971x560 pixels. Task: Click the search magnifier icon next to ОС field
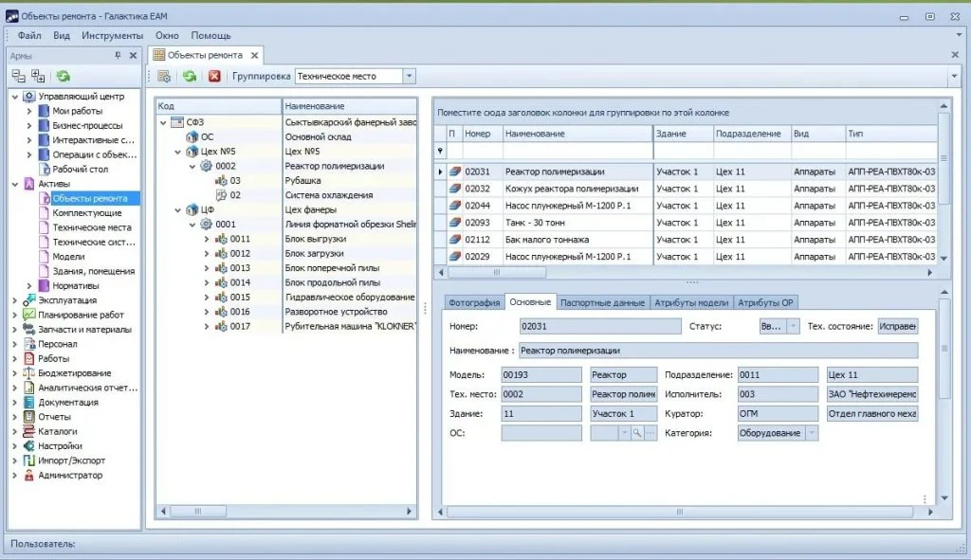636,433
